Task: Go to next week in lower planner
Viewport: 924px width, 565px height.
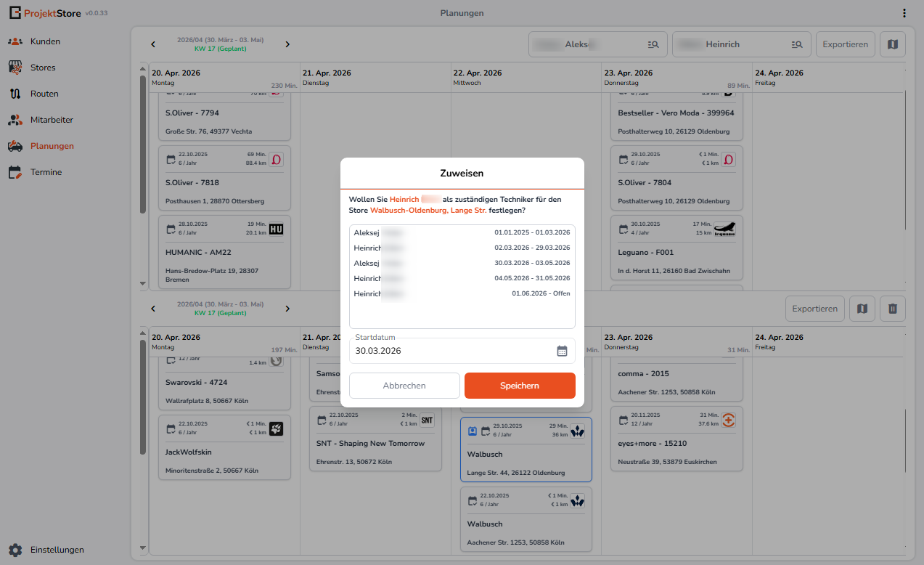Action: coord(287,309)
